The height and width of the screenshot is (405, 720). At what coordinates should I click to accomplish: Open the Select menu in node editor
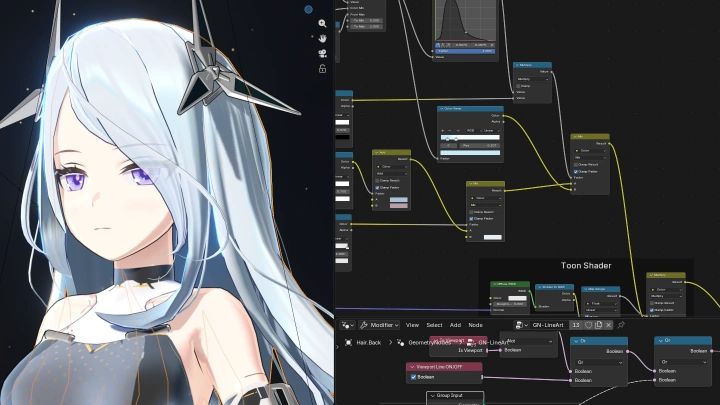pyautogui.click(x=434, y=325)
